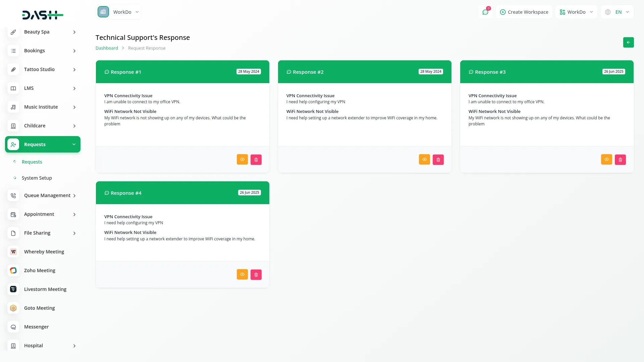Screen dimensions: 644x362
Task: View Response #3 using eye icon
Action: tap(606, 160)
